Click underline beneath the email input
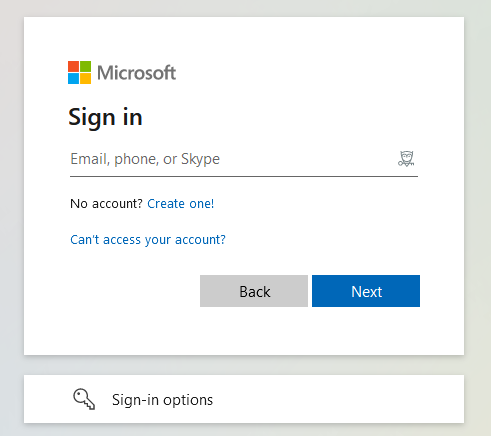The image size is (491, 436). click(x=244, y=176)
